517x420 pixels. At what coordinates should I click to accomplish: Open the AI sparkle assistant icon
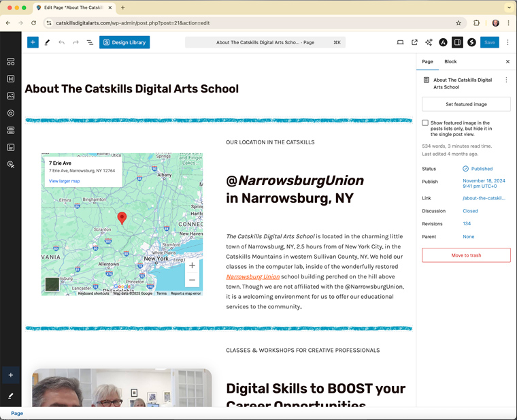tap(429, 42)
